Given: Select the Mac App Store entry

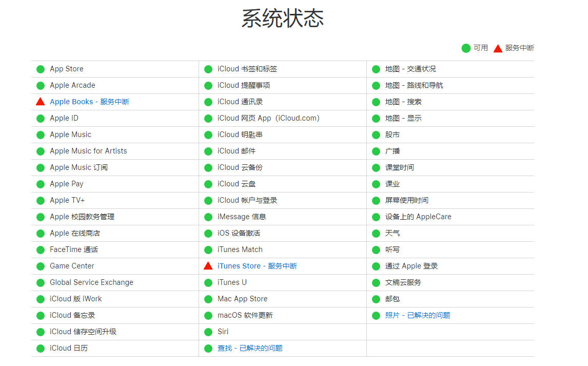Looking at the screenshot, I should (242, 299).
